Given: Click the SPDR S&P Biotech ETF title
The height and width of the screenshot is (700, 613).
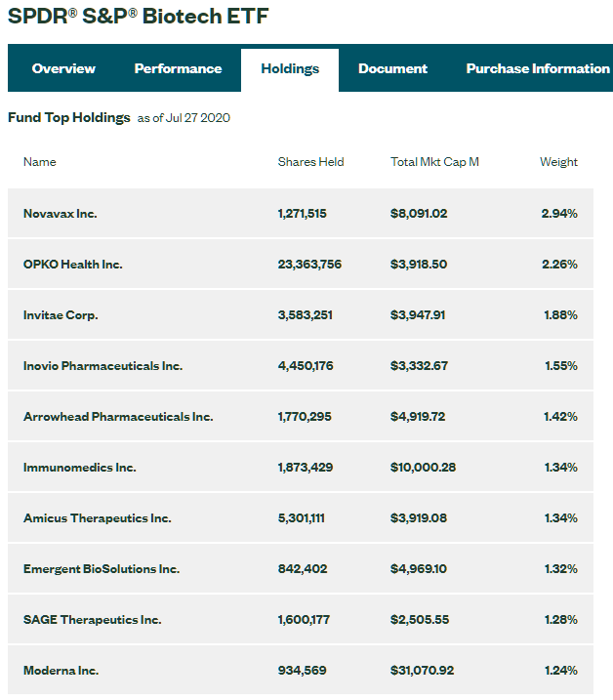Looking at the screenshot, I should pos(138,16).
